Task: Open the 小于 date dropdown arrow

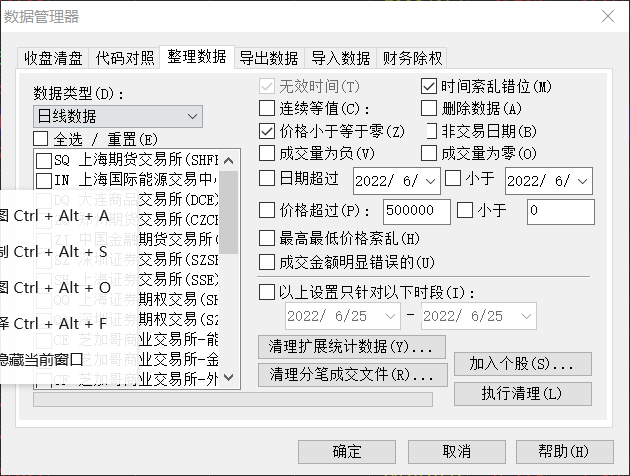Action: click(583, 181)
